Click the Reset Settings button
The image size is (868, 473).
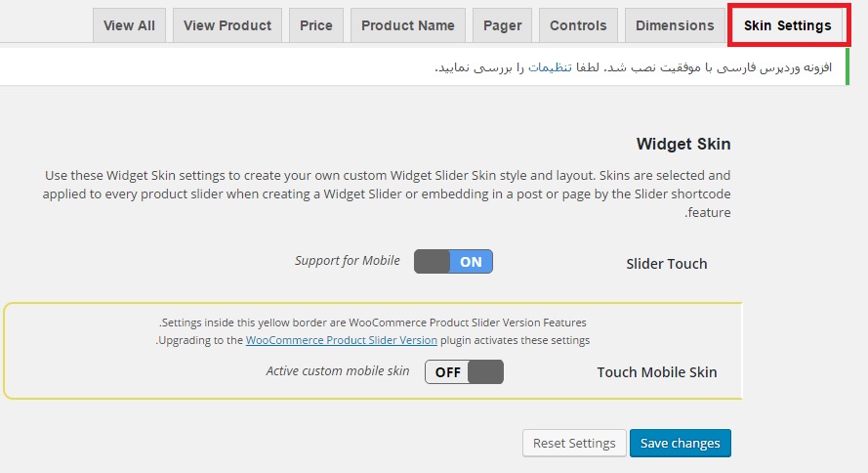coord(574,443)
